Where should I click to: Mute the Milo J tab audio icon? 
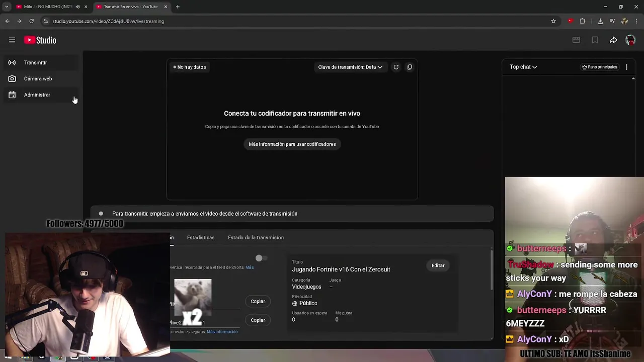[x=77, y=7]
